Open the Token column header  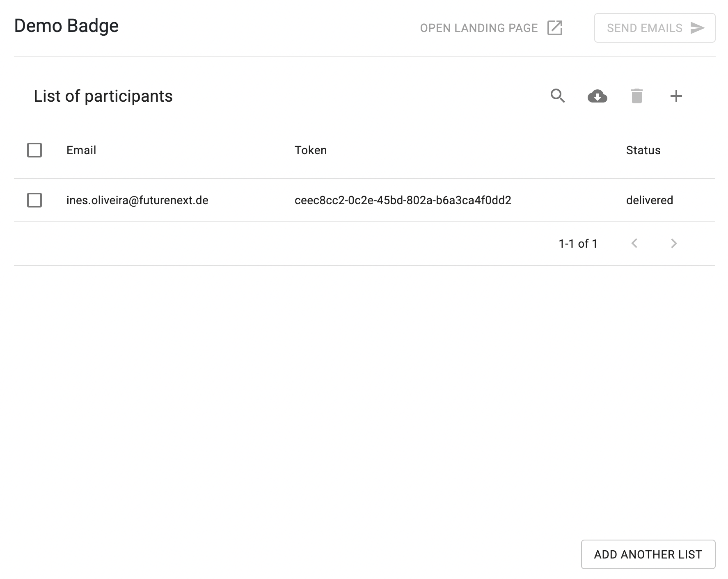311,150
